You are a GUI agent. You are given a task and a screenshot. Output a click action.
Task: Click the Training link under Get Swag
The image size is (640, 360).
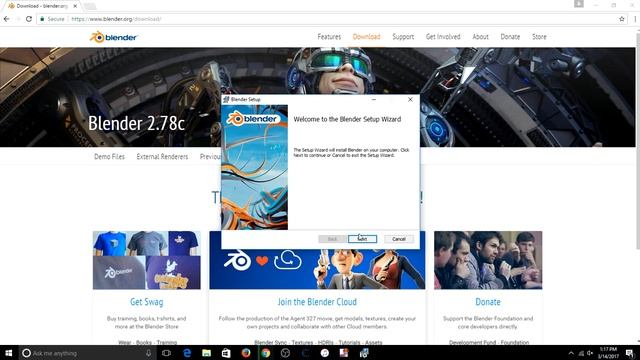[167, 342]
